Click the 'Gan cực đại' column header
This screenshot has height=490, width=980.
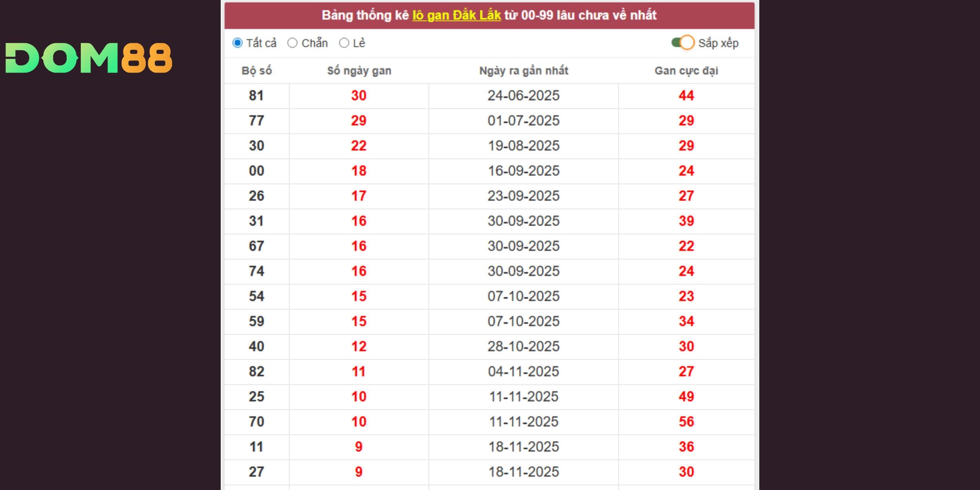pyautogui.click(x=686, y=71)
